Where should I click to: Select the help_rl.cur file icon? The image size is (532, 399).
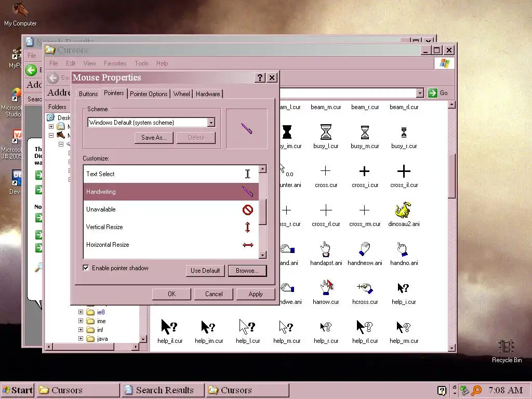click(x=364, y=327)
